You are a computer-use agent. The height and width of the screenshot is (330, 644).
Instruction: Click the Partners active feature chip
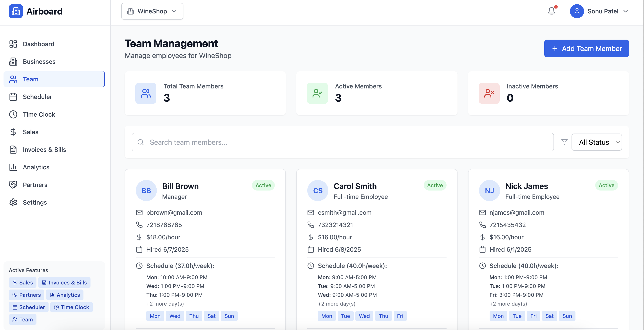[27, 295]
